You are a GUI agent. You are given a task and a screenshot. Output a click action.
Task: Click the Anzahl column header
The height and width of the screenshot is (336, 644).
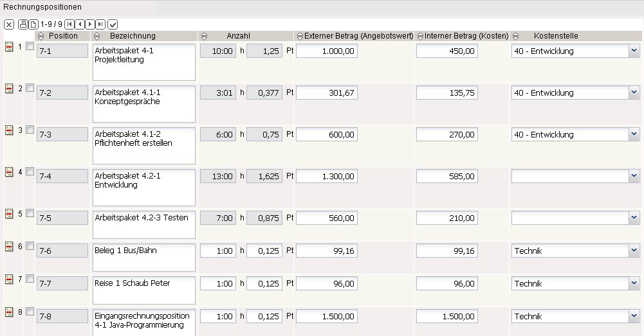[238, 36]
